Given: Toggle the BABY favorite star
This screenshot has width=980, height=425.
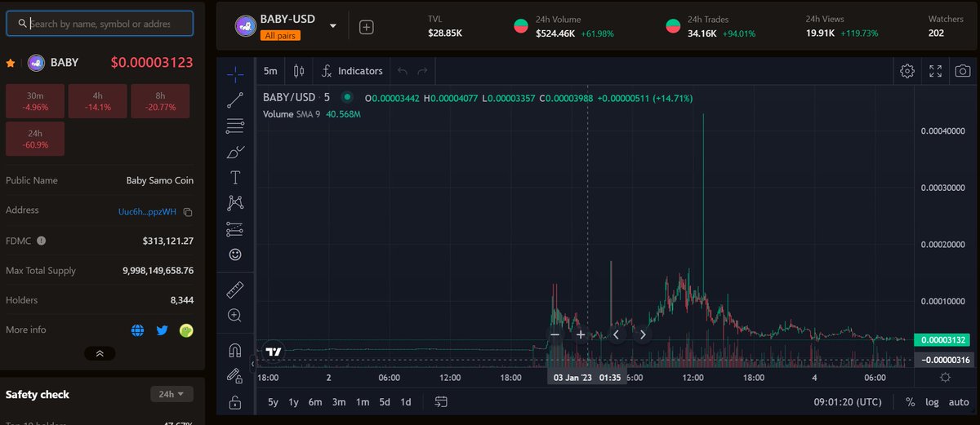Looking at the screenshot, I should pos(11,63).
